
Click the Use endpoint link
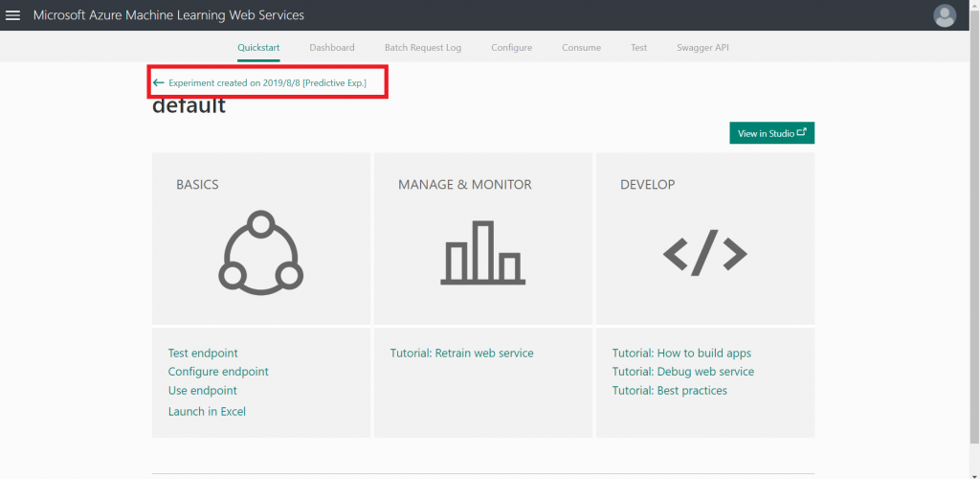point(203,390)
